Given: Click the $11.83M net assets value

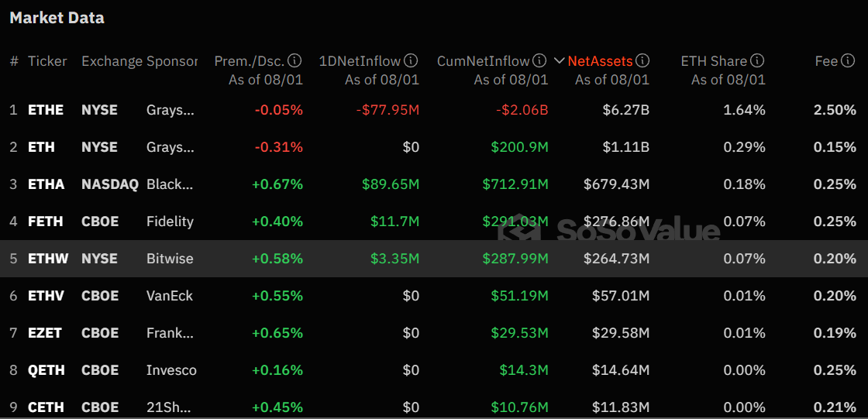Looking at the screenshot, I should coord(621,407).
